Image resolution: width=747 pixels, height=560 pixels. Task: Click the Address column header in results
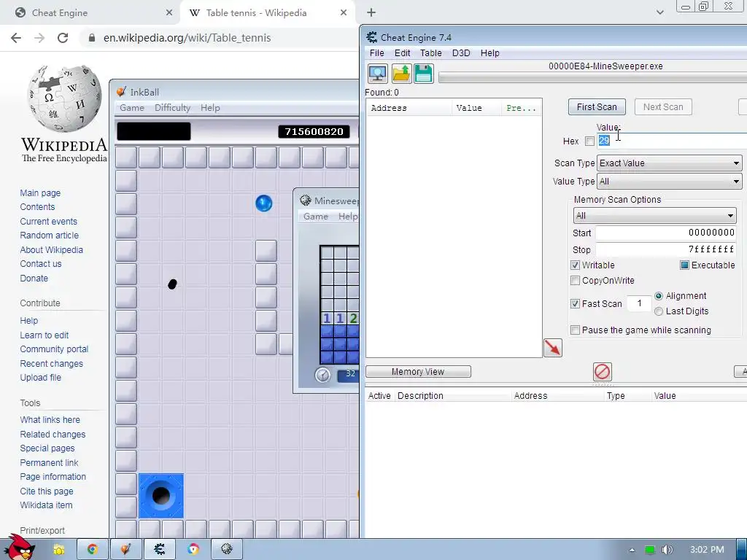click(409, 108)
